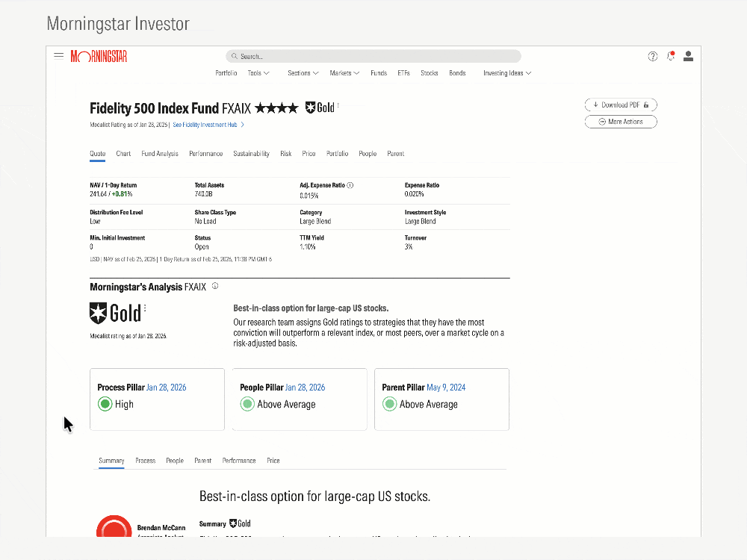Select the Process tab below the pillars
The height and width of the screenshot is (560, 747).
coord(146,461)
